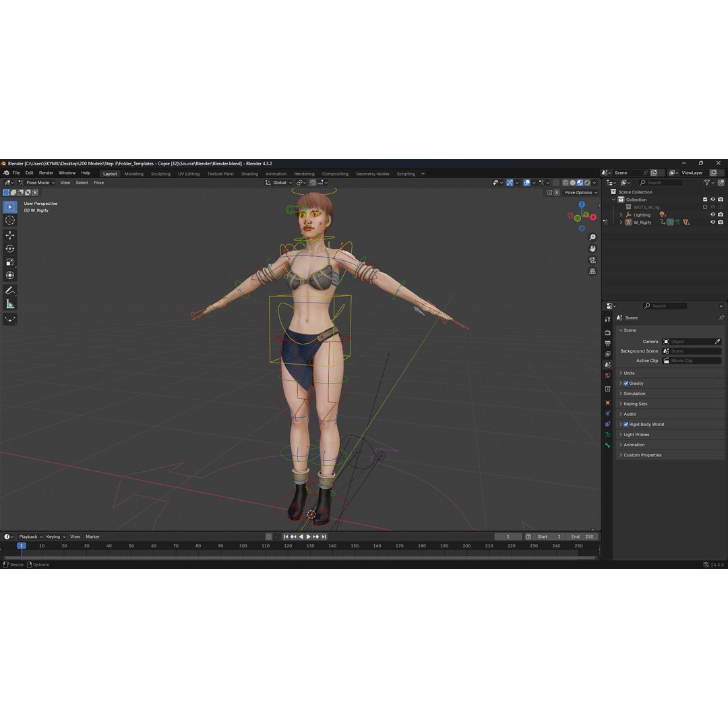Select the Breakdowner pose tool
This screenshot has width=728, height=728.
pos(9,319)
